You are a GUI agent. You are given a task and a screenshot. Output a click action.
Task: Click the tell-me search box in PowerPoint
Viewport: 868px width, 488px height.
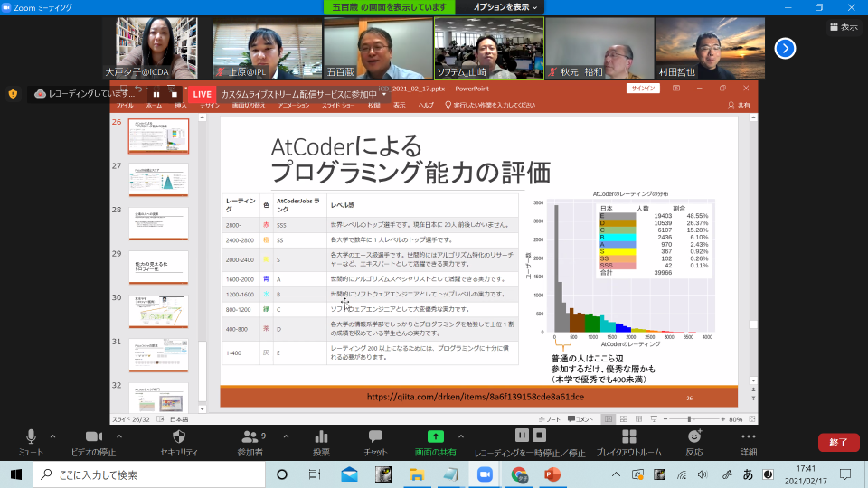coord(490,105)
